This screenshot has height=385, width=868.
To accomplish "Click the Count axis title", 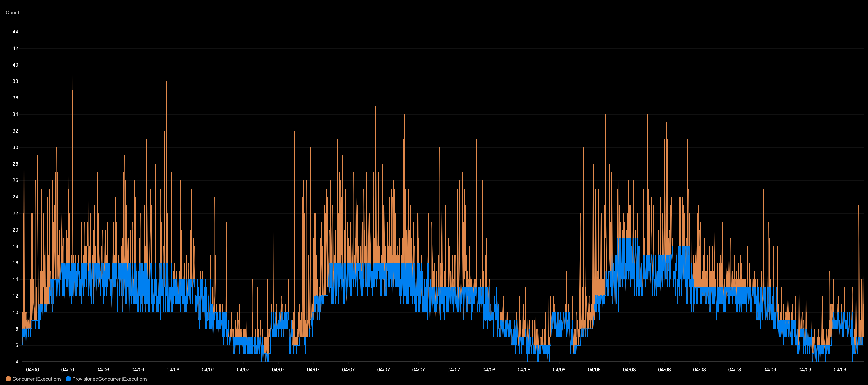I will pos(12,12).
